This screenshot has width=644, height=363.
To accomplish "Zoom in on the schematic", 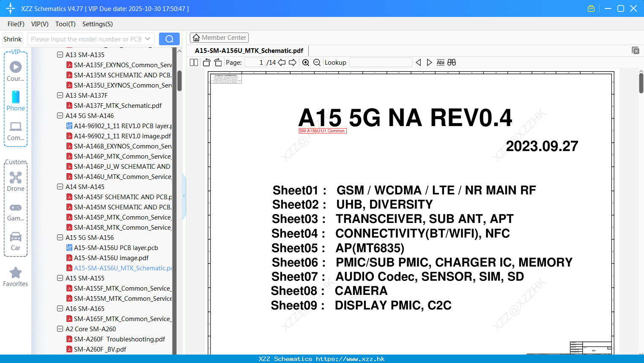I will [306, 63].
